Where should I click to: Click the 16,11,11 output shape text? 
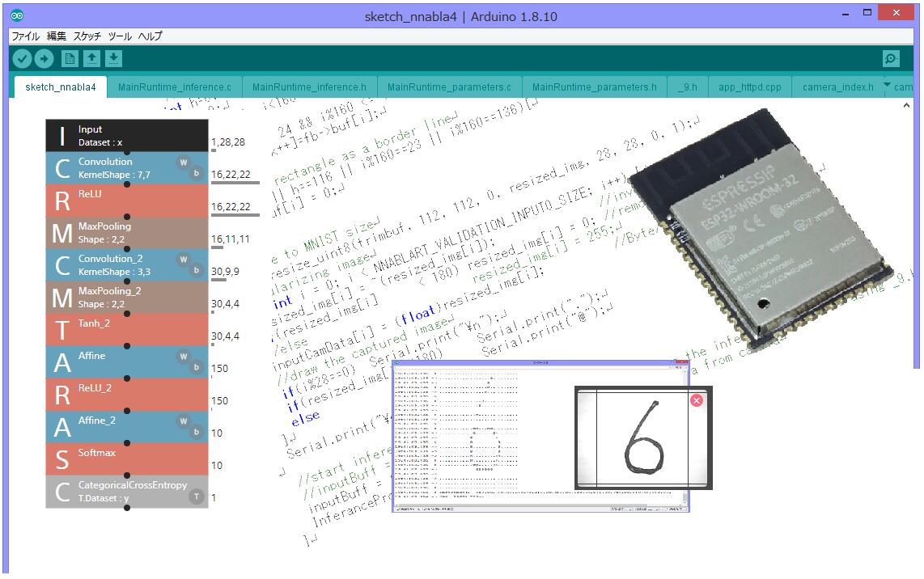coord(231,239)
